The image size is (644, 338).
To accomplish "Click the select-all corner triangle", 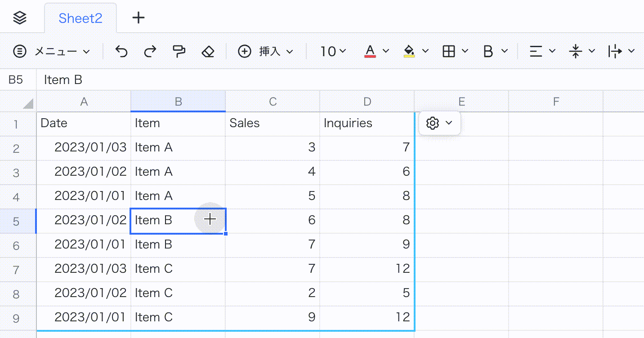I will [x=28, y=103].
